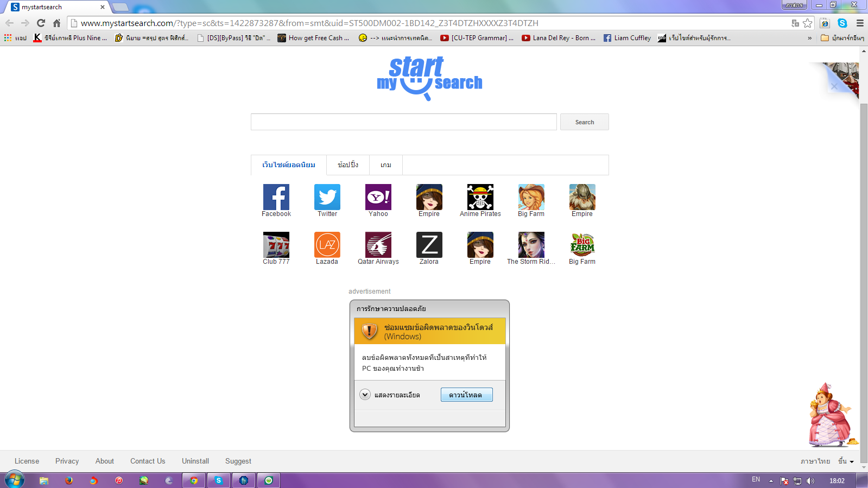Select the mystartsearch browser tab

point(57,7)
